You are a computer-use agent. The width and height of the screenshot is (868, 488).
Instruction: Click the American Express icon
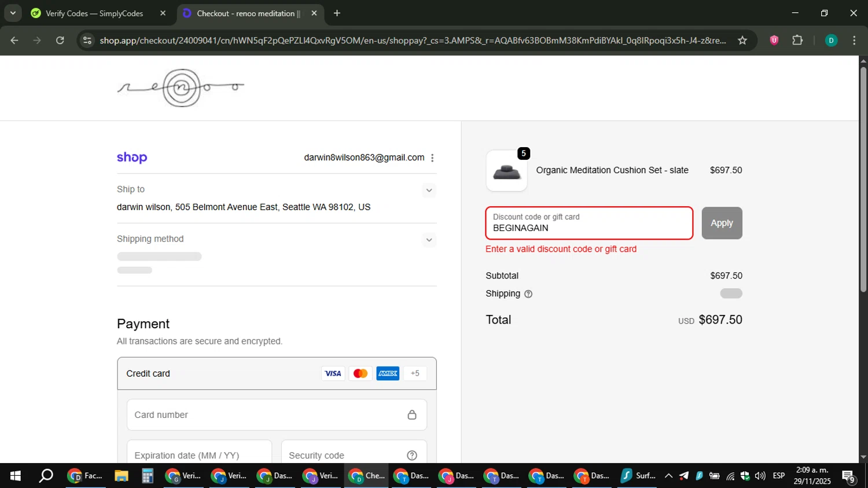388,373
